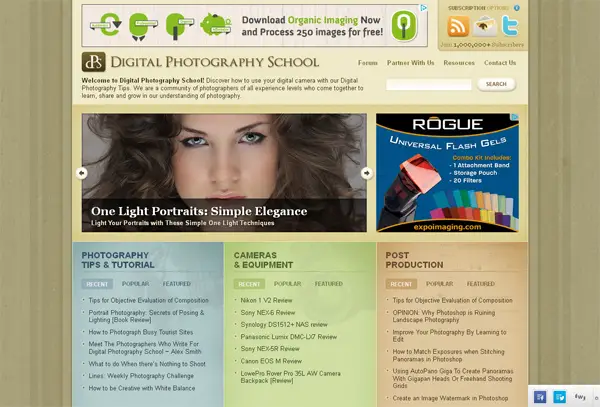Select Popular tab in Post Production
Image resolution: width=600 pixels, height=407 pixels.
[x=439, y=284]
